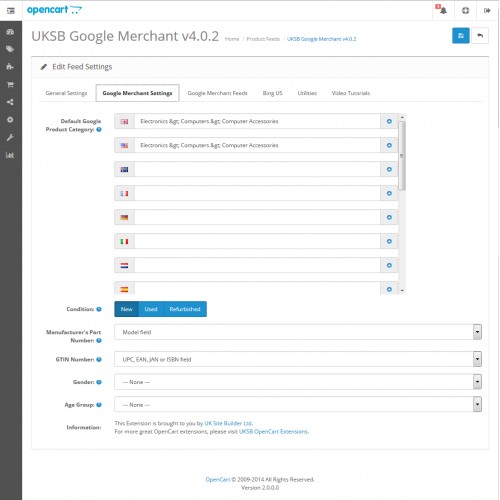500x500 pixels.
Task: Open the UK Site Builder Ltd link
Action: (228, 423)
